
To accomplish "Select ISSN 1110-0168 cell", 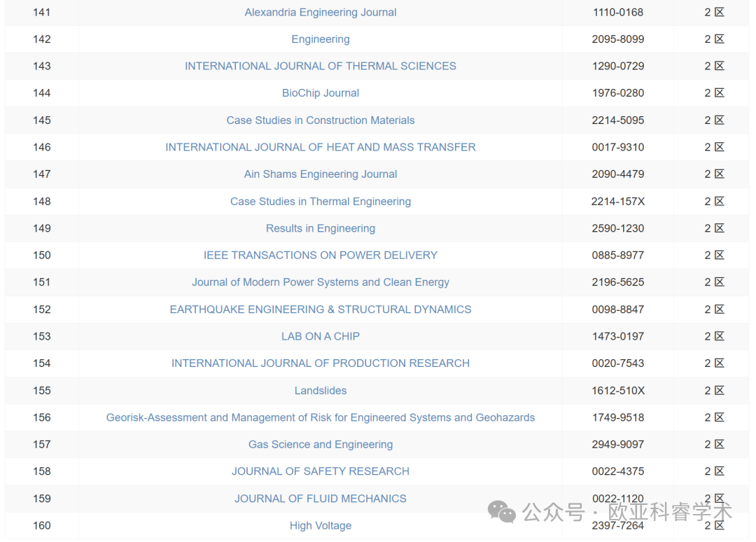I will (x=617, y=12).
